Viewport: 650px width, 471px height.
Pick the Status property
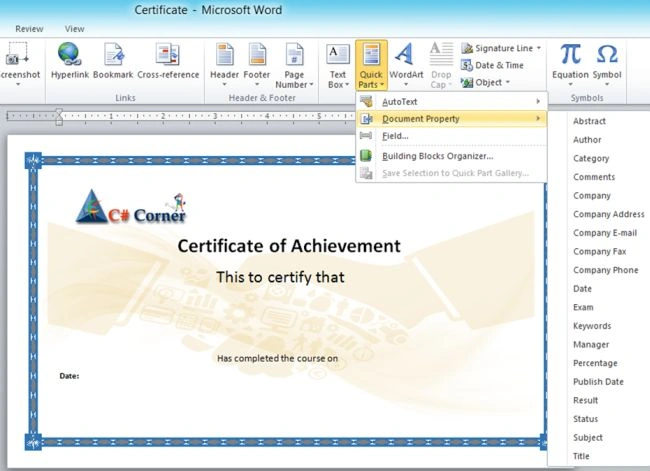pos(585,419)
